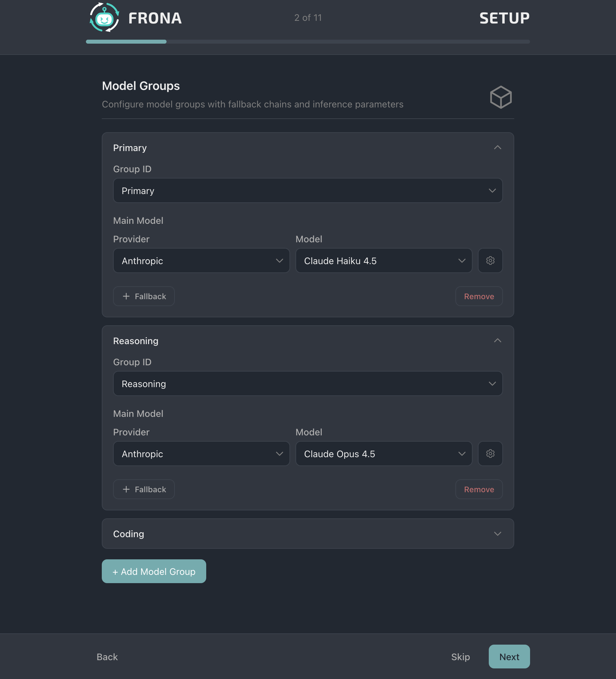
Task: Click the FRONA robot logo
Action: click(x=104, y=18)
